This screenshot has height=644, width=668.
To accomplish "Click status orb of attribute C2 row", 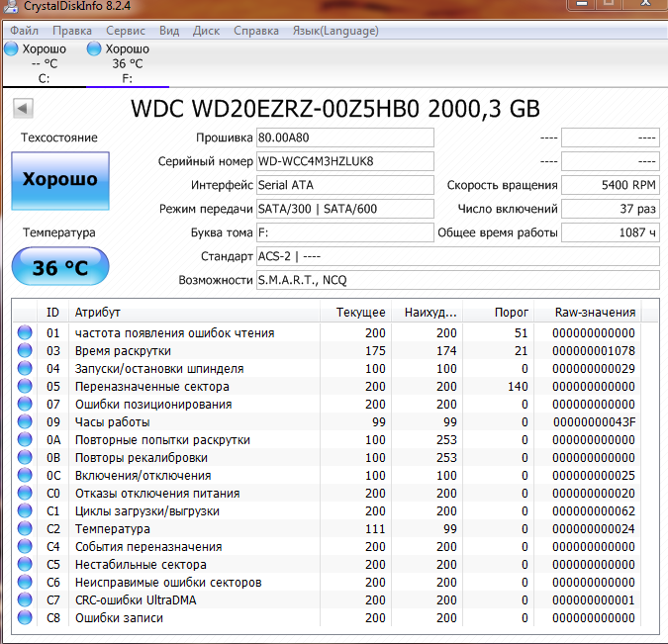I will coord(25,528).
